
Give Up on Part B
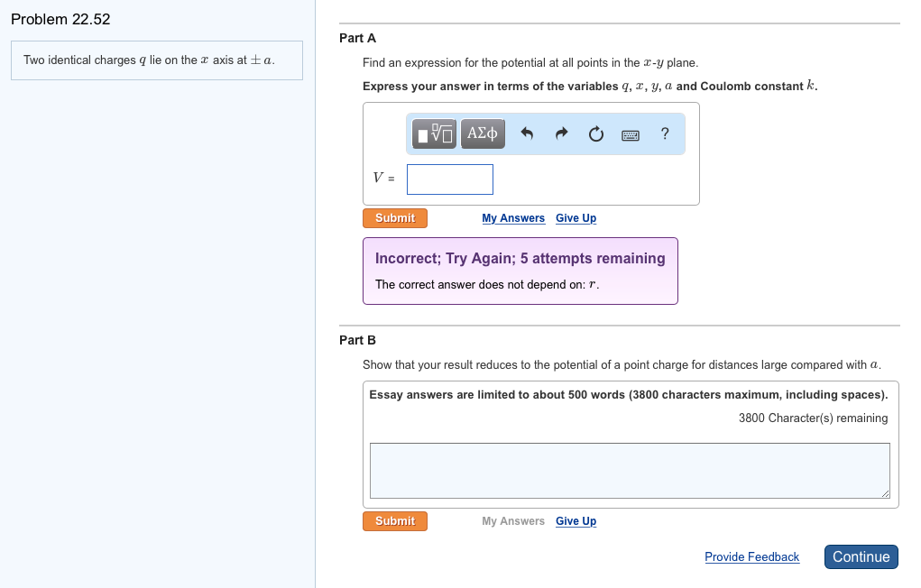click(576, 520)
